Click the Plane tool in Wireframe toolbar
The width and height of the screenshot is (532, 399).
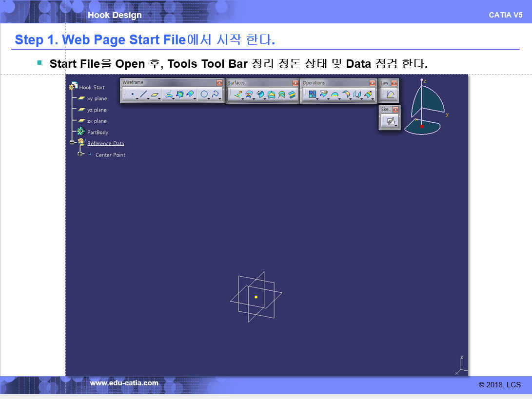[155, 95]
